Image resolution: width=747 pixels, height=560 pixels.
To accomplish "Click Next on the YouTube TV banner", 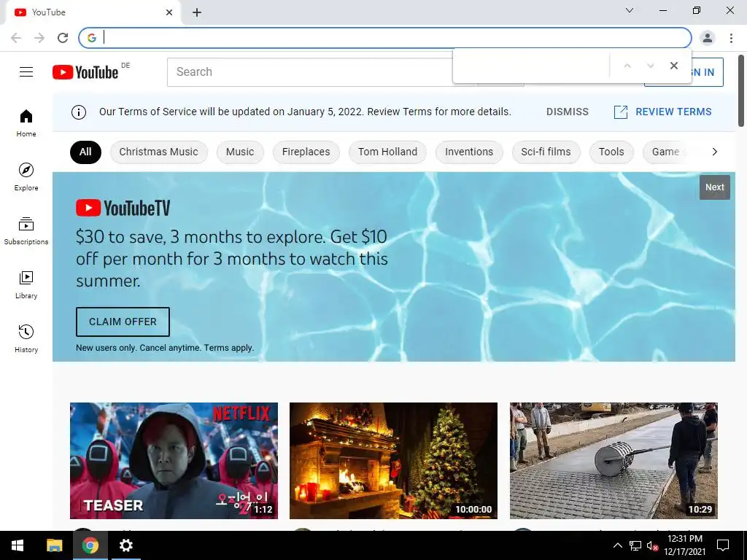I will 715,187.
